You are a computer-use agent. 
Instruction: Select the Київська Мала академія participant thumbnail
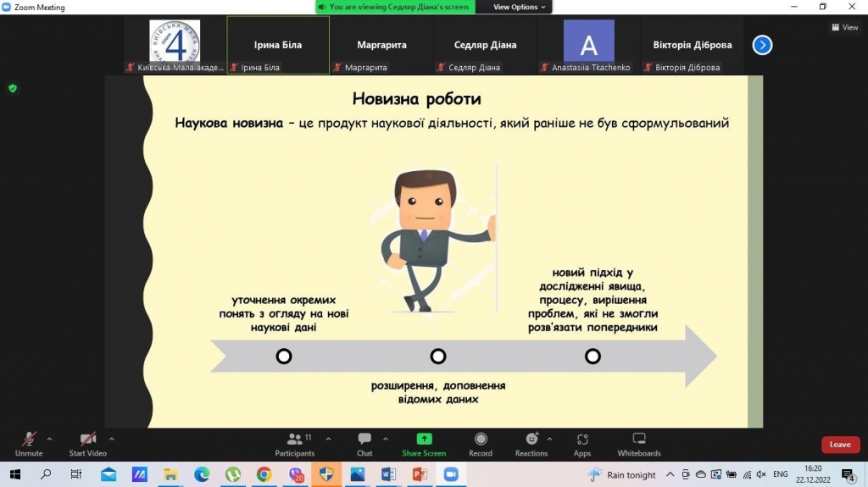[175, 46]
